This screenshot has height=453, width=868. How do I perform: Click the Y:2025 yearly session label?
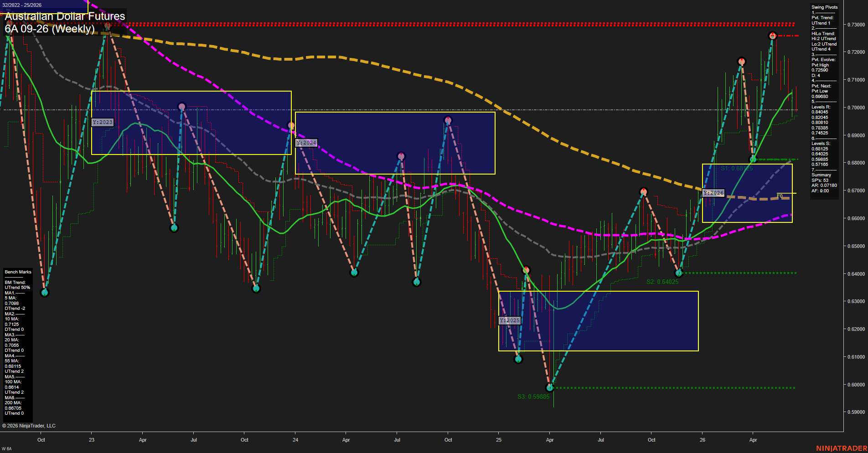click(510, 320)
